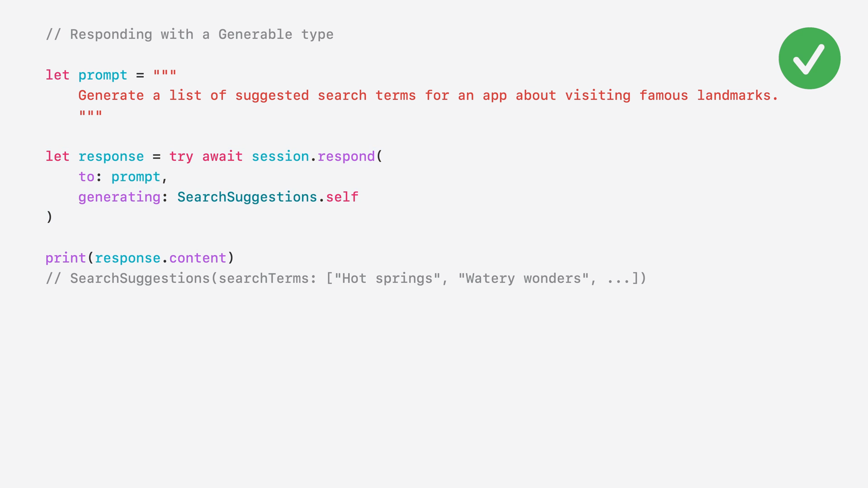Click the 'to' parameter label

click(x=86, y=177)
